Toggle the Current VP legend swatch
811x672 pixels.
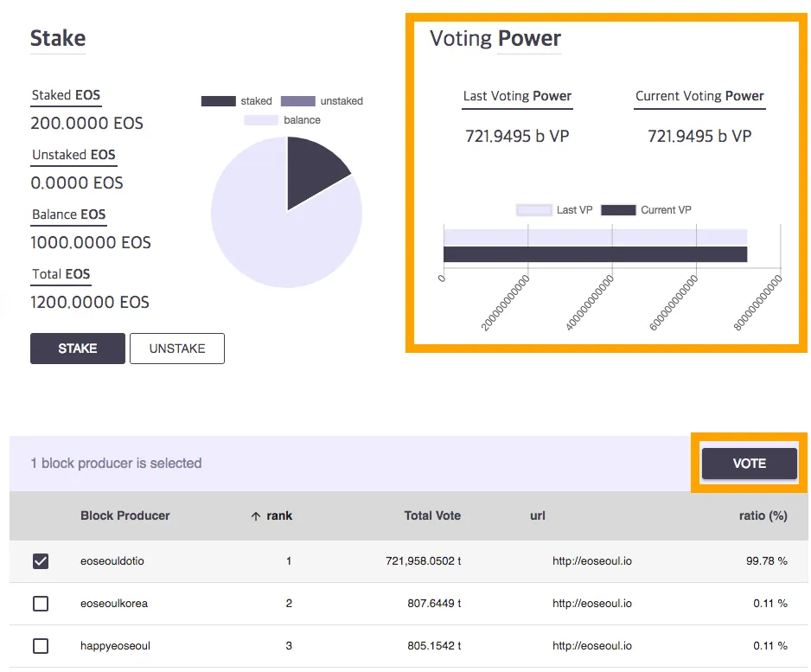pos(618,210)
